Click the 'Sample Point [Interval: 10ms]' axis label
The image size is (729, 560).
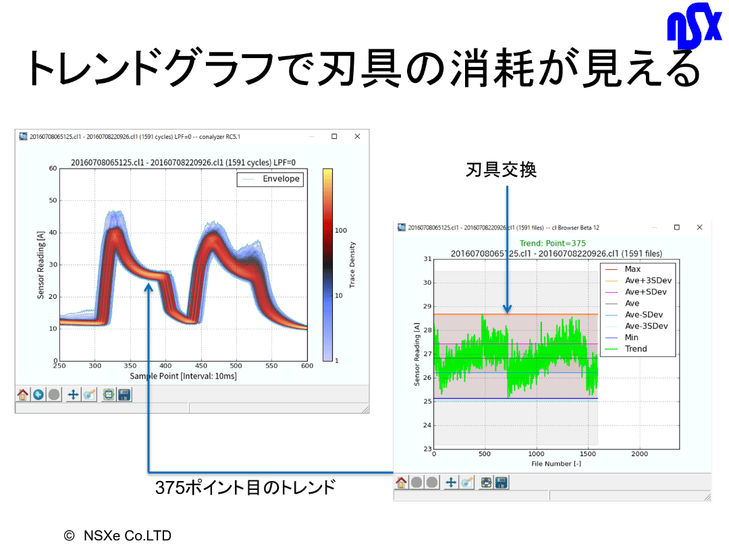[183, 376]
